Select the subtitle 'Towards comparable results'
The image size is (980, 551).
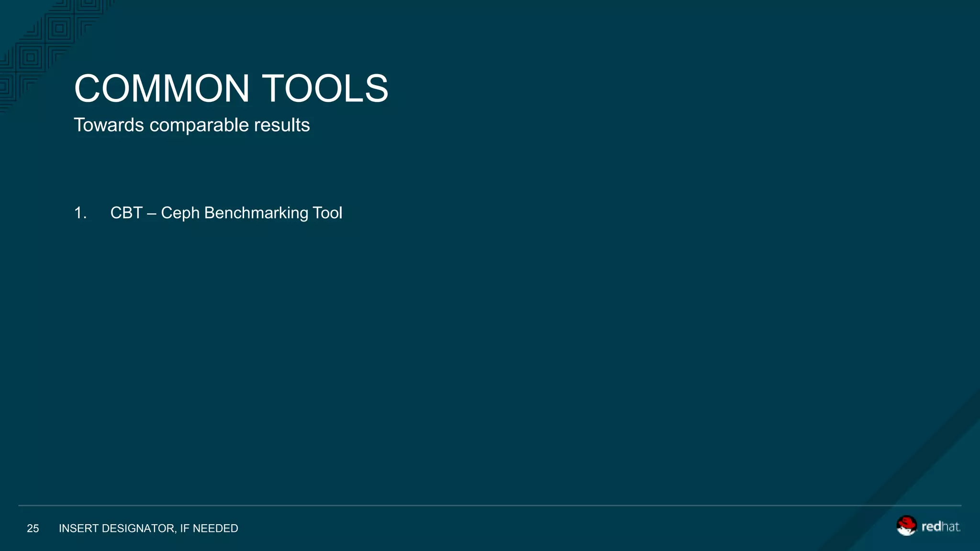pos(192,125)
